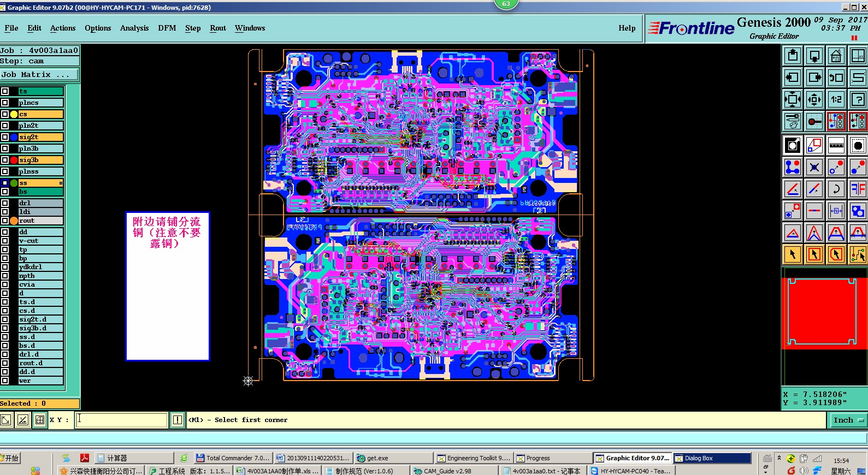Click the pan up arrow icon
868x475 pixels.
pyautogui.click(x=793, y=56)
